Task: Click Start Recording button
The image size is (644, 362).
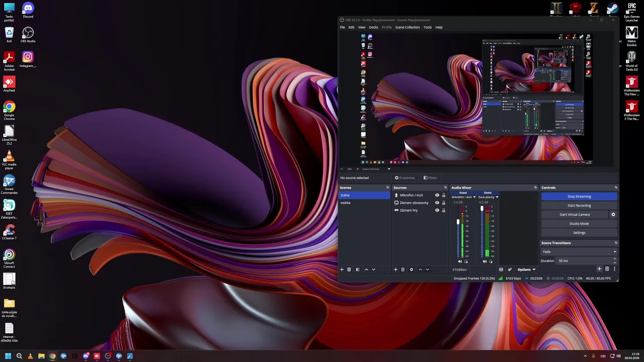Action: pos(579,206)
